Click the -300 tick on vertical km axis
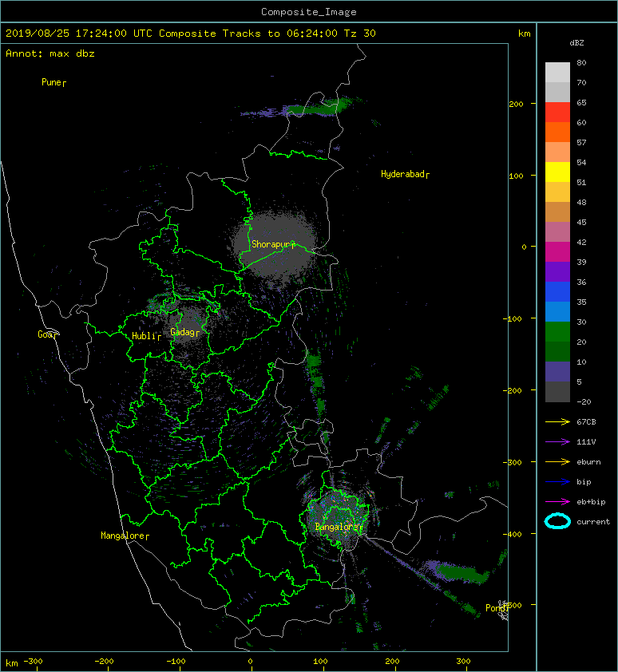Screen dimensions: 618x672 coord(513,462)
